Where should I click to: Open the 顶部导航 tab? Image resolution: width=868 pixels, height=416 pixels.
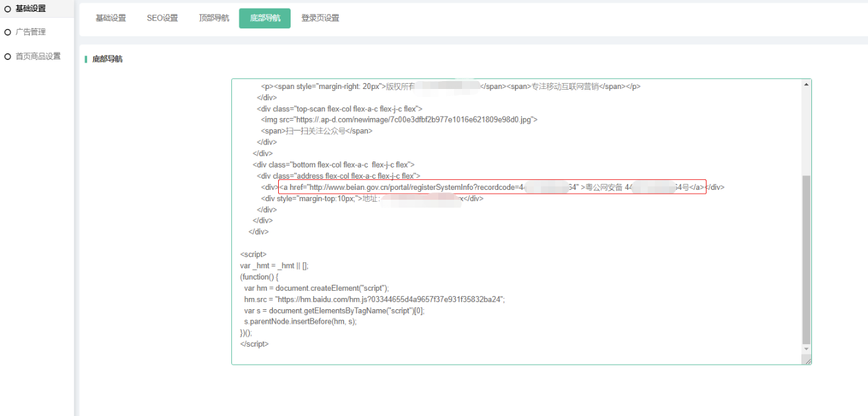pyautogui.click(x=214, y=18)
